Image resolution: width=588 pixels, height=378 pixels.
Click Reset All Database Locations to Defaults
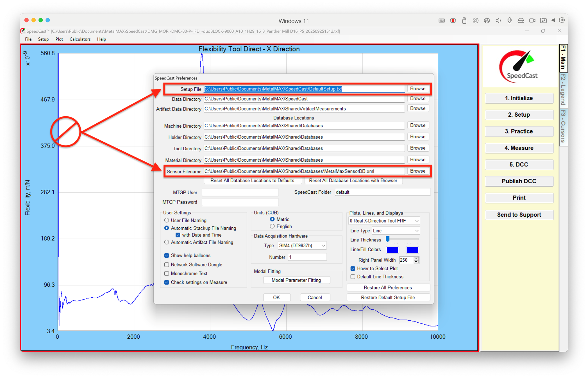[252, 180]
